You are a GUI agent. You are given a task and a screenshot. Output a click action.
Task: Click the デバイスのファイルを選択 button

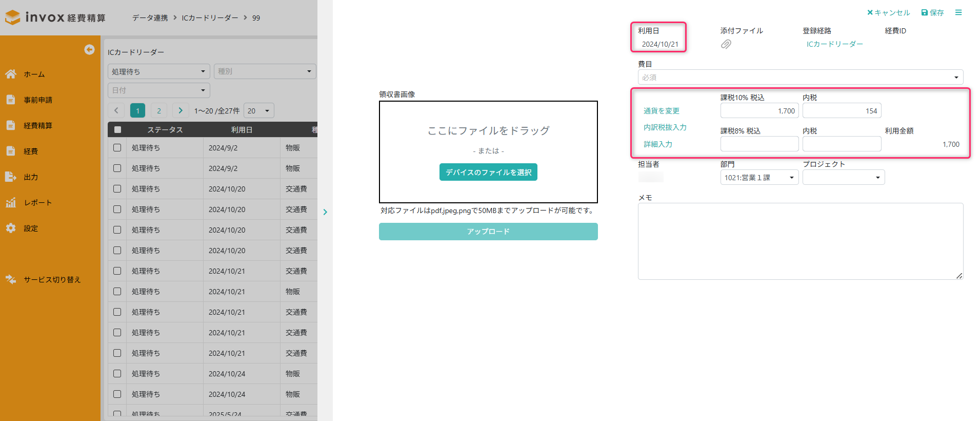coord(488,173)
